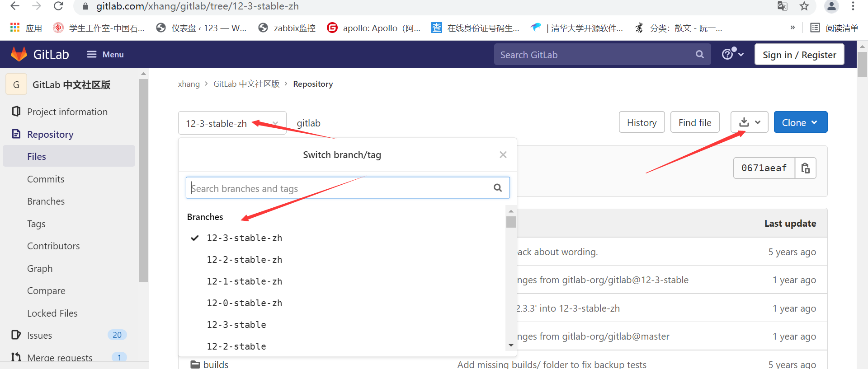
Task: Click the xhang breadcrumb link
Action: [189, 84]
